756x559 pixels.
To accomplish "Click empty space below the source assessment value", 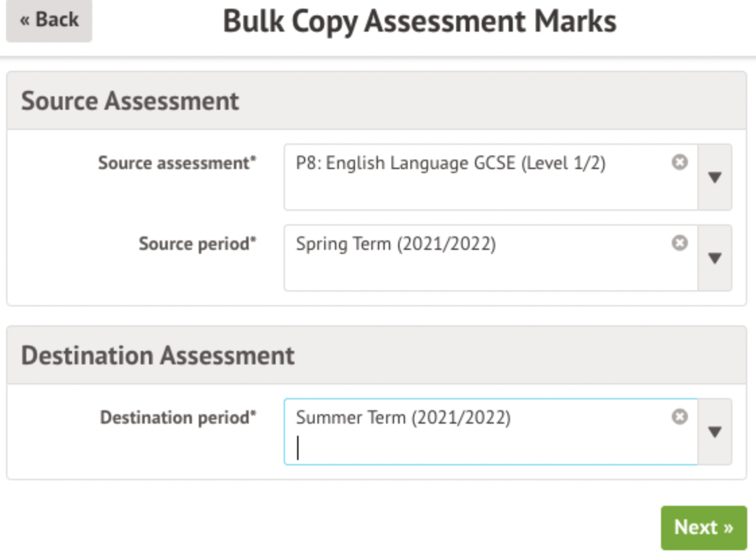I will [472, 192].
